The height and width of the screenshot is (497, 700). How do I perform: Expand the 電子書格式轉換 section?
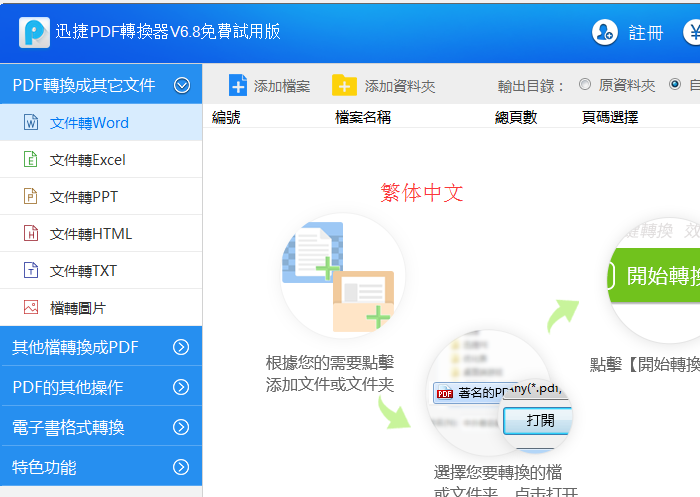(181, 427)
